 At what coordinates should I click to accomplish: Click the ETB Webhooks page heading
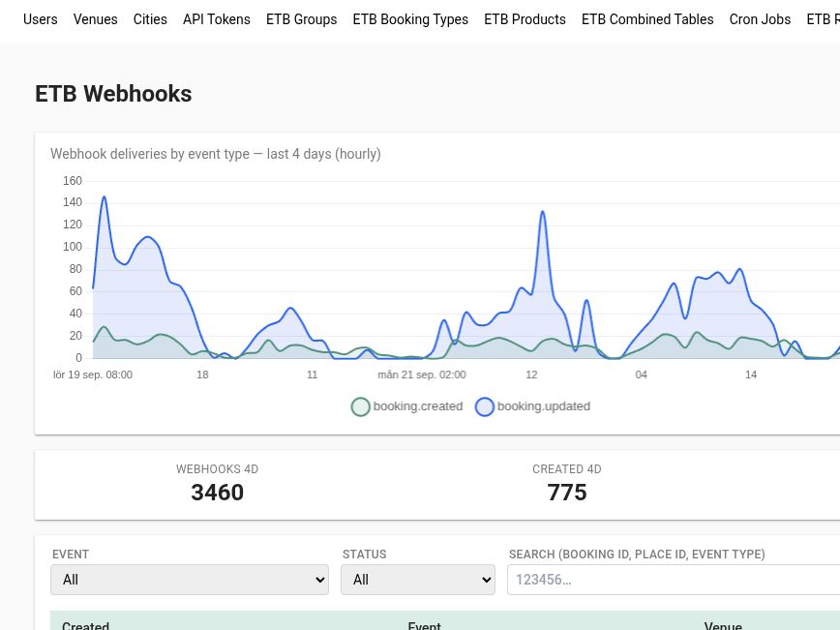point(113,94)
